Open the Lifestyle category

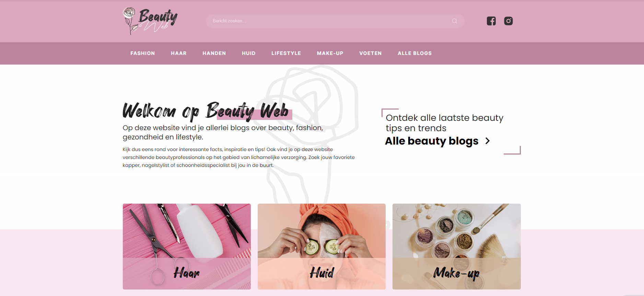[x=286, y=53]
